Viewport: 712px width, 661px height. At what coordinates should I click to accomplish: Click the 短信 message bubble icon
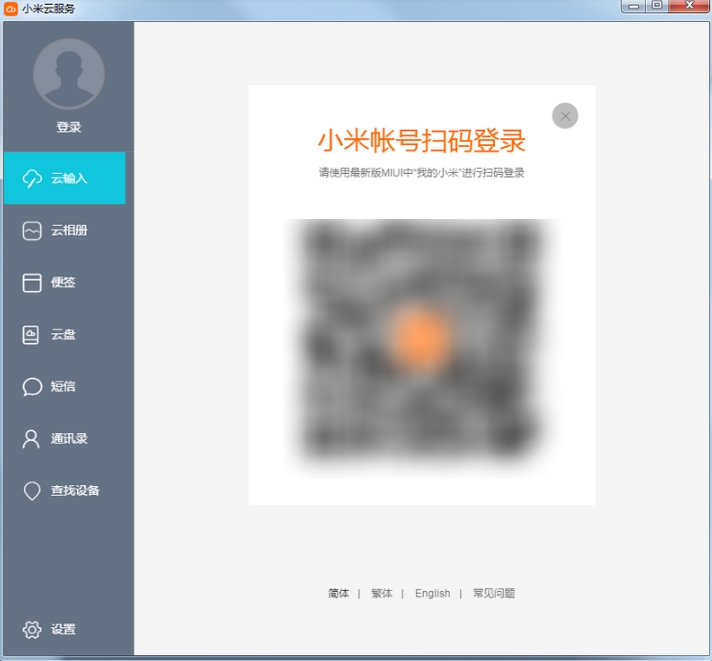[x=32, y=387]
